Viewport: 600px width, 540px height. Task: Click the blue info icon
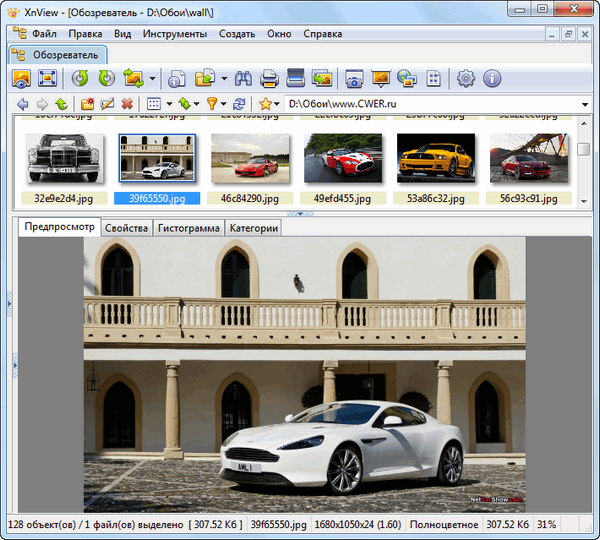click(x=491, y=78)
